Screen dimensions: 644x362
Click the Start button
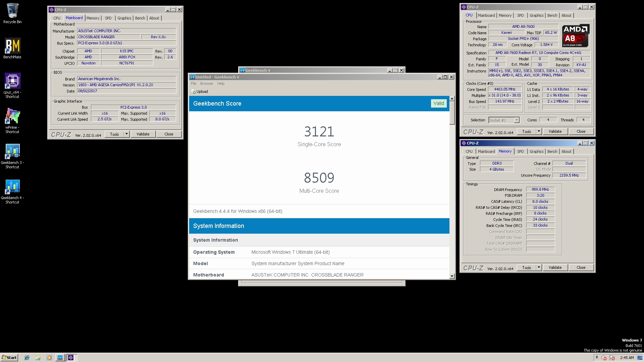[9, 358]
